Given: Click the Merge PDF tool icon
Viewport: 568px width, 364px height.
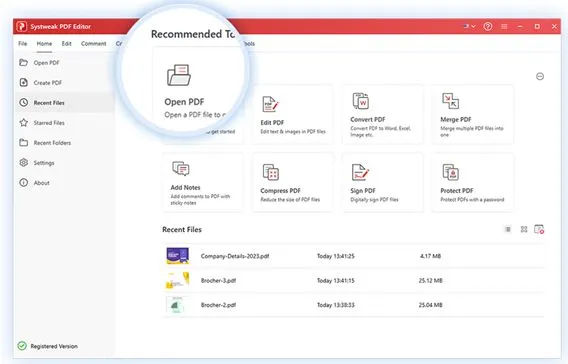Looking at the screenshot, I should tap(450, 101).
